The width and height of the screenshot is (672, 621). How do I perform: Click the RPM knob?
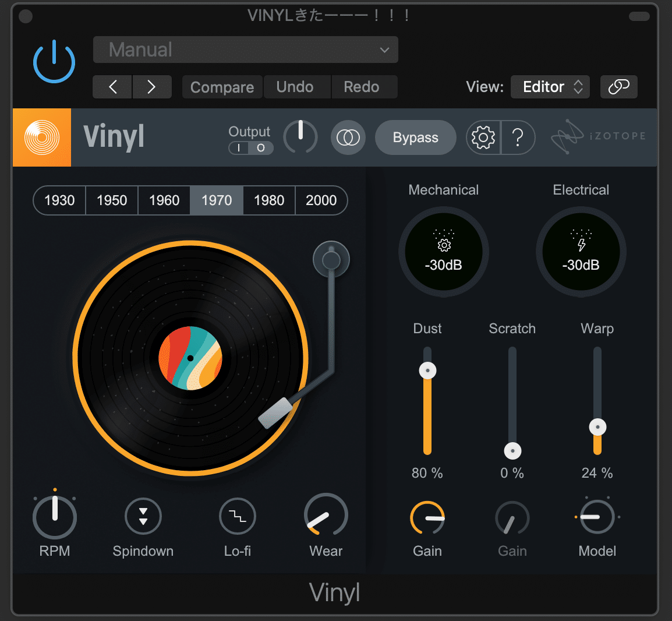[x=55, y=517]
